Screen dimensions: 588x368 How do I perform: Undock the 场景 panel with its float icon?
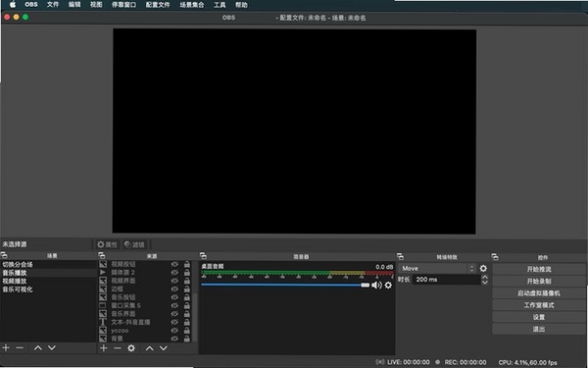pyautogui.click(x=4, y=255)
